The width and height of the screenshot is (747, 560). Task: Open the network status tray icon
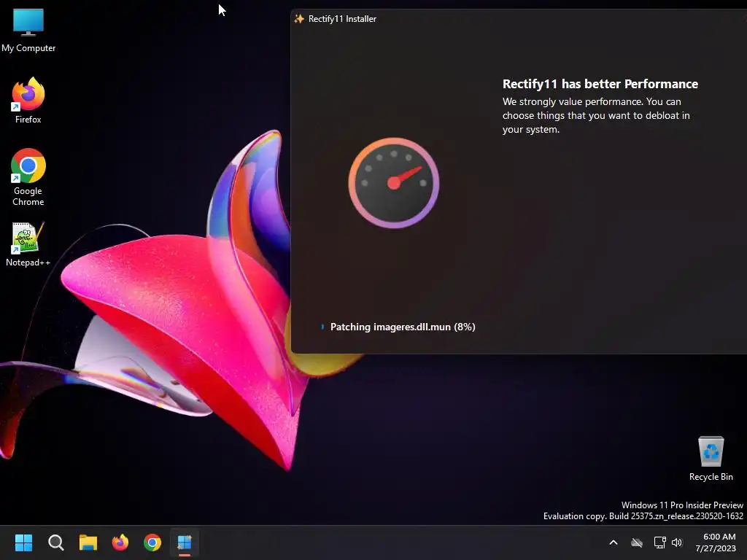[659, 542]
